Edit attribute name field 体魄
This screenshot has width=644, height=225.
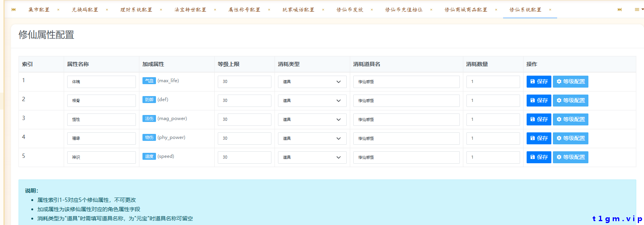[102, 82]
